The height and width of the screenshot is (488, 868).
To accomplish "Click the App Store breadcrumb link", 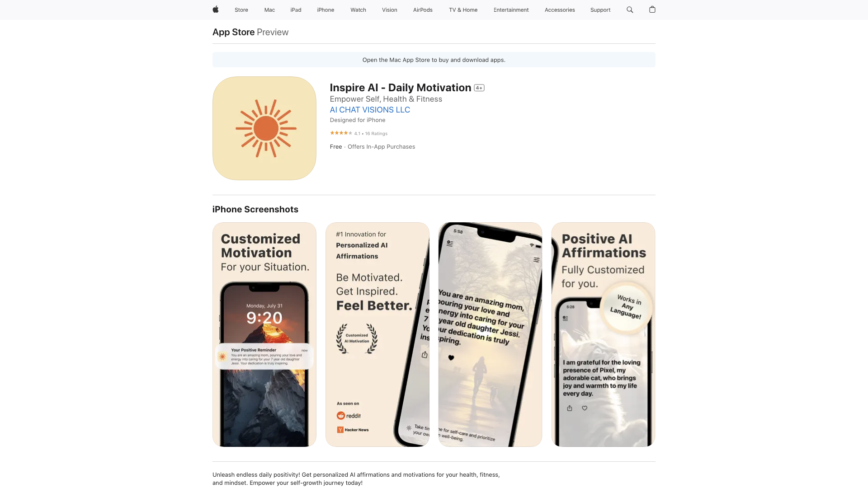I will [x=233, y=32].
